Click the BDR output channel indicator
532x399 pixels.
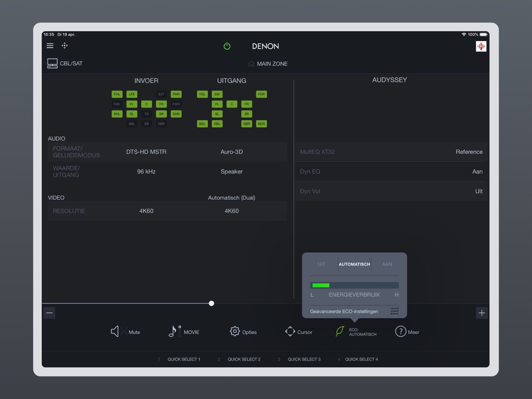point(261,123)
